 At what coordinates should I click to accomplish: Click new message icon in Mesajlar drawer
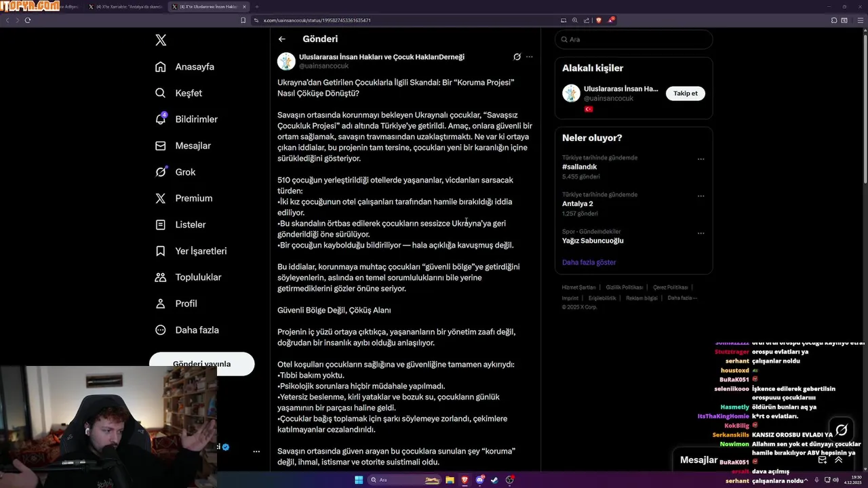(x=822, y=460)
